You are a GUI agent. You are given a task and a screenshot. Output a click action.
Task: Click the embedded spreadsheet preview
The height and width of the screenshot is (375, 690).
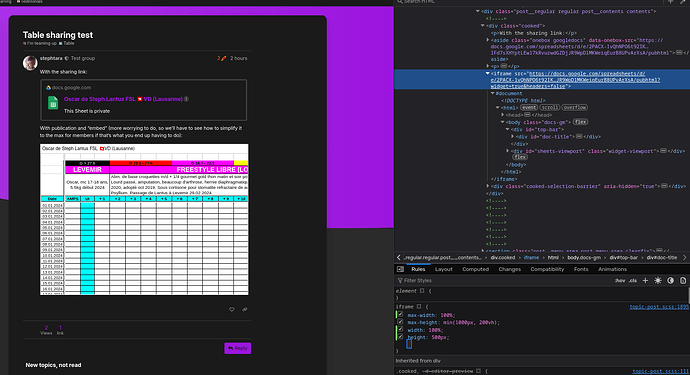click(x=144, y=219)
